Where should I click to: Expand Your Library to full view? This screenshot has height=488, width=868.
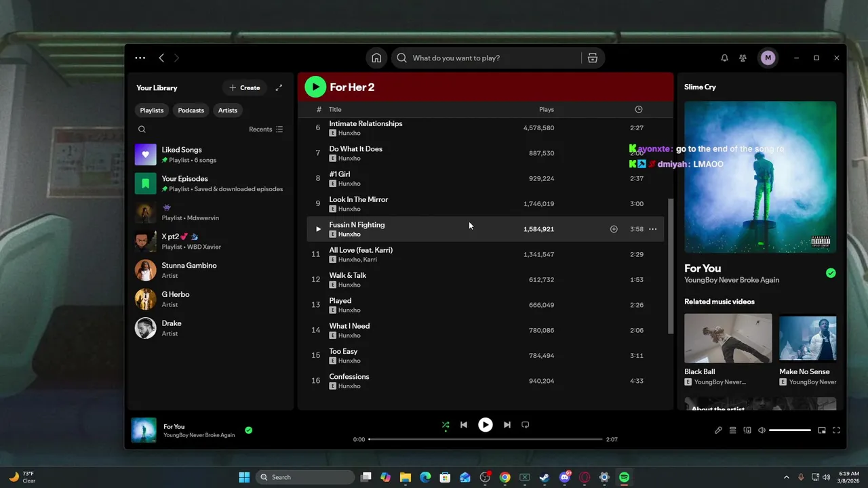(x=279, y=87)
